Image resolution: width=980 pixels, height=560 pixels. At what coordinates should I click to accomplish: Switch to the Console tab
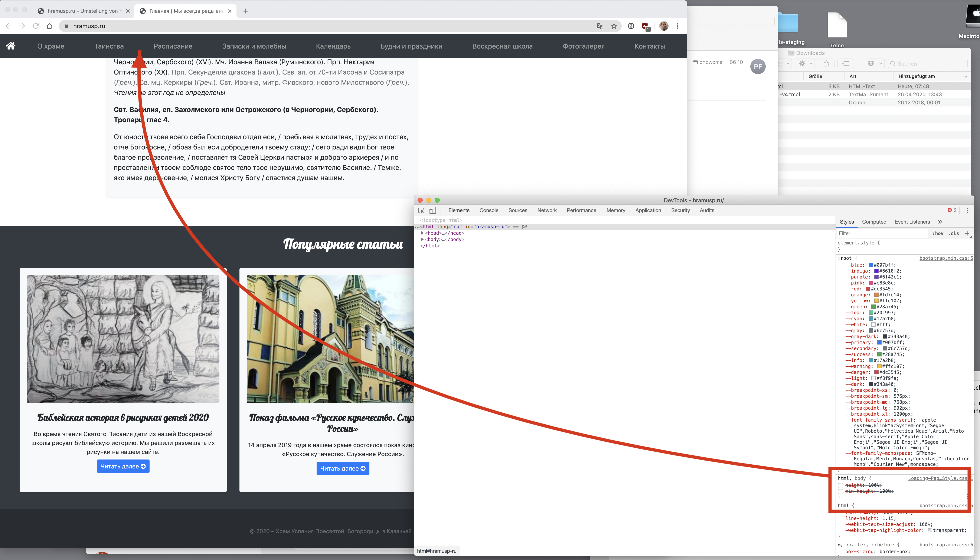pos(489,210)
